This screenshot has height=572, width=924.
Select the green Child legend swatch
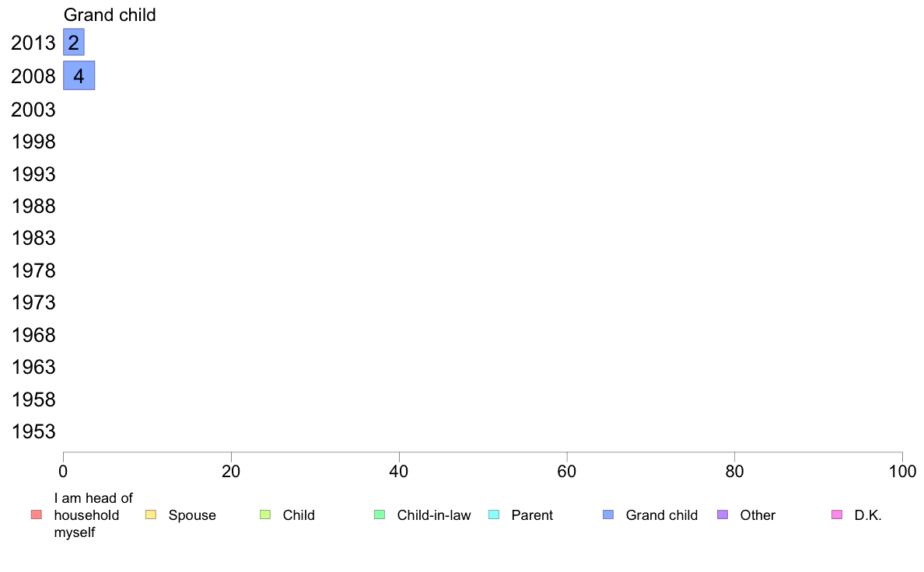[265, 514]
